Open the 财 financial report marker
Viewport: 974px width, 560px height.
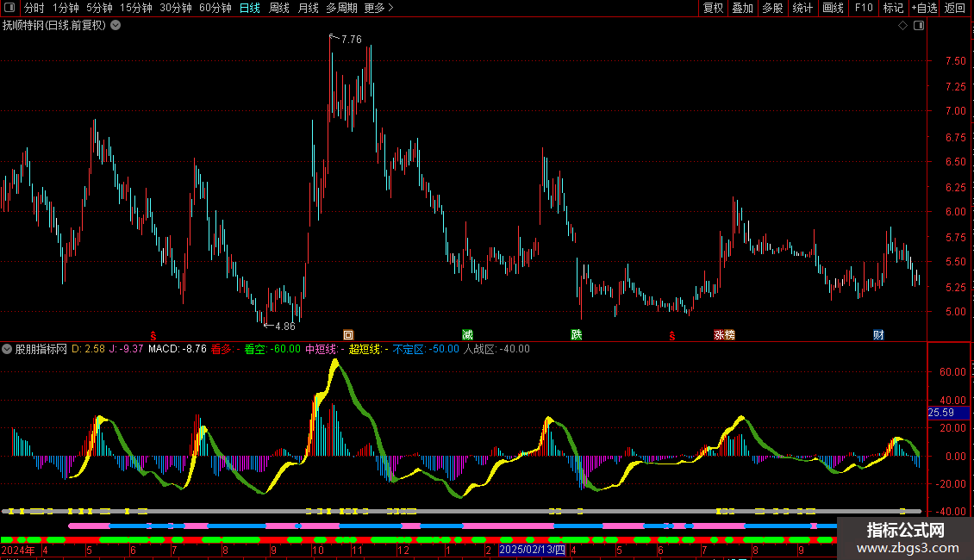pyautogui.click(x=878, y=335)
